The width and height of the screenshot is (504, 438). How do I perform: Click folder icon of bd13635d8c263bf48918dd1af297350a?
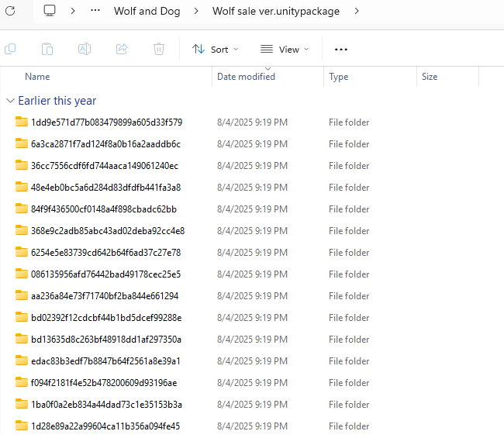tap(22, 339)
